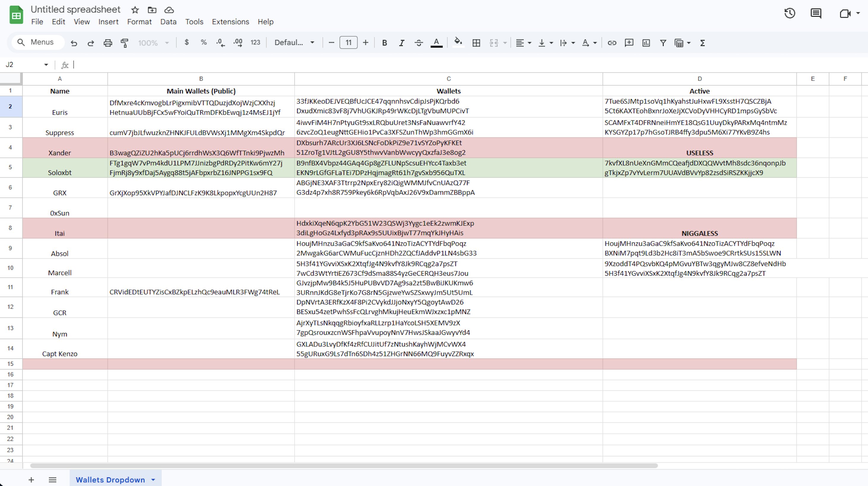Open the Default font dropdown
This screenshot has width=868, height=486.
[x=294, y=43]
